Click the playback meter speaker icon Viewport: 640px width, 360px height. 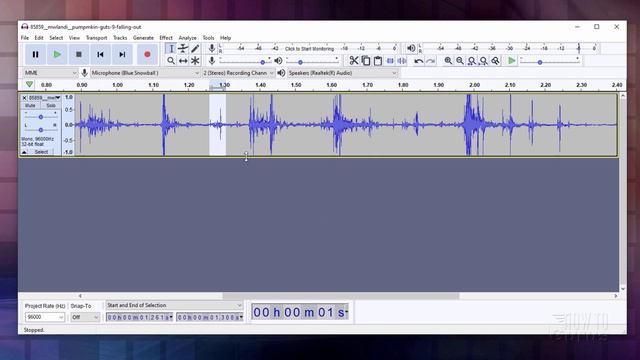(x=411, y=49)
